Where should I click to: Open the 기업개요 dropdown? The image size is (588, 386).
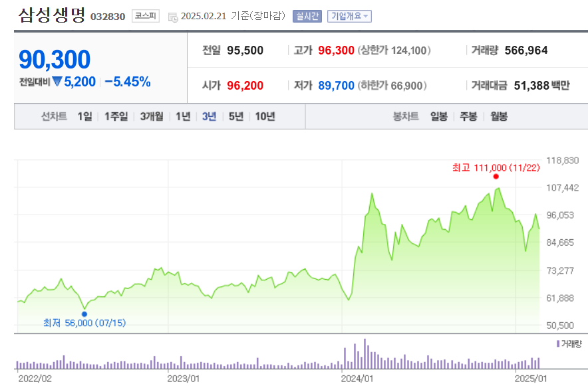349,16
